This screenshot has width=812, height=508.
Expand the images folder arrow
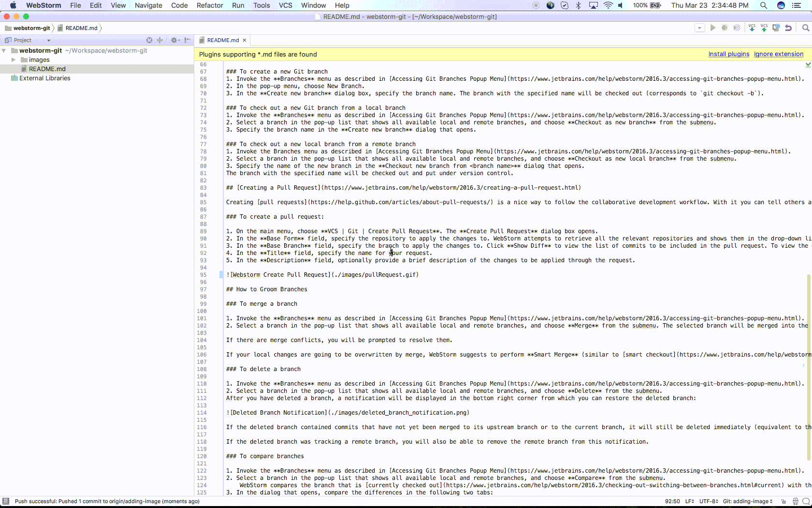(14, 60)
